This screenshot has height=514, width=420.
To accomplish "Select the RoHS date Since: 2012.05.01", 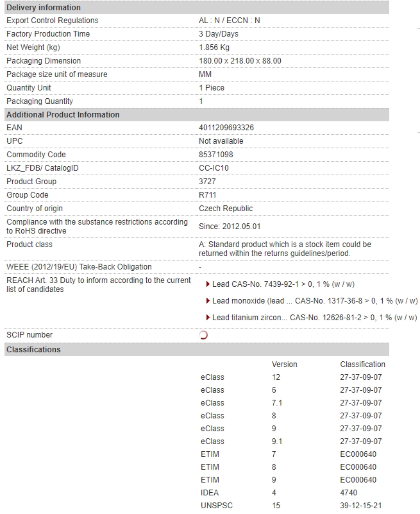I will tap(230, 227).
